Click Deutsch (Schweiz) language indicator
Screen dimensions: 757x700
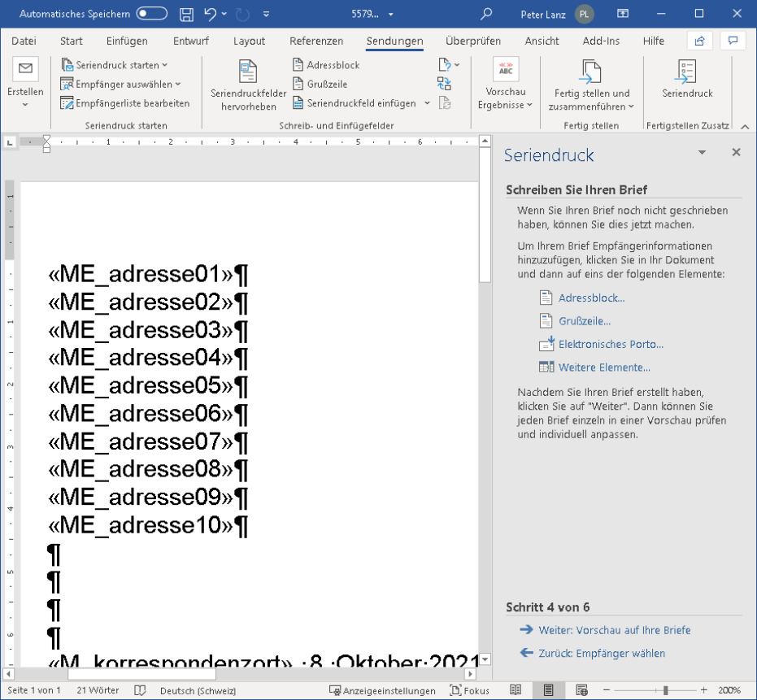(x=198, y=690)
